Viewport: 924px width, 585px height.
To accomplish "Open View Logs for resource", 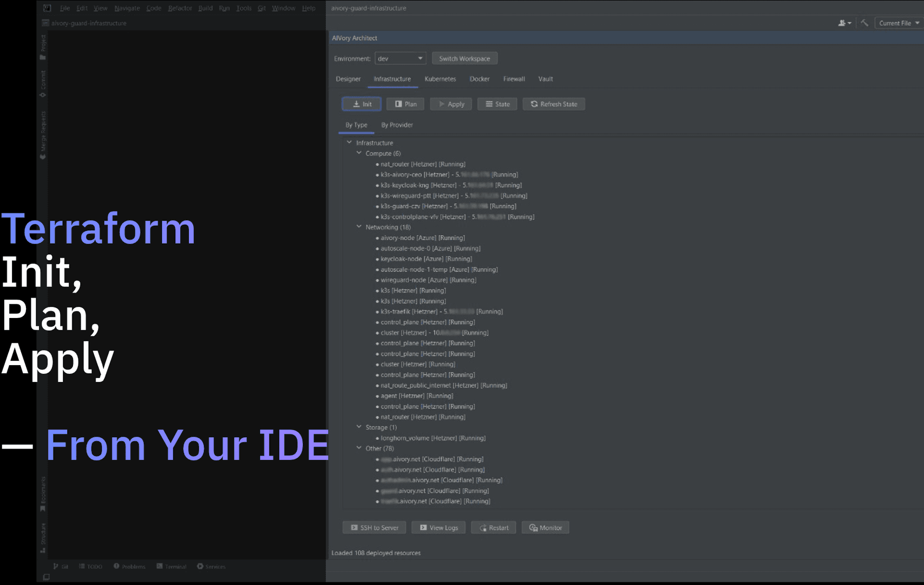I will tap(438, 528).
